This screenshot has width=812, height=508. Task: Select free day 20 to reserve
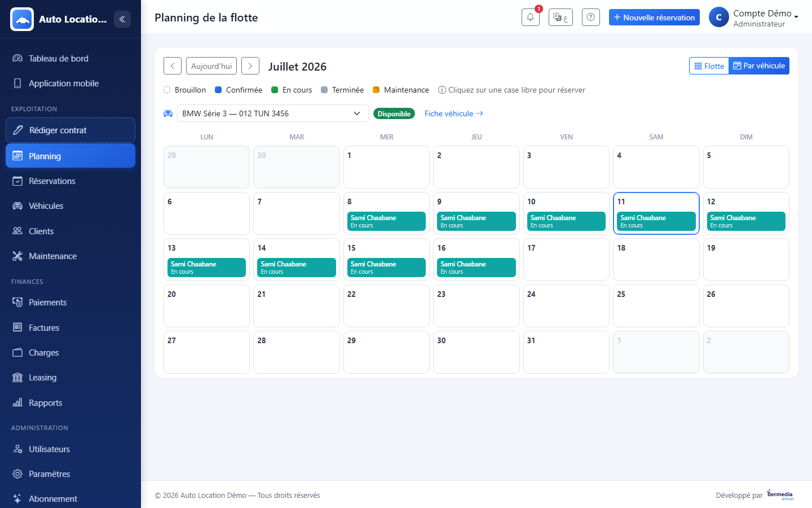[x=206, y=306]
